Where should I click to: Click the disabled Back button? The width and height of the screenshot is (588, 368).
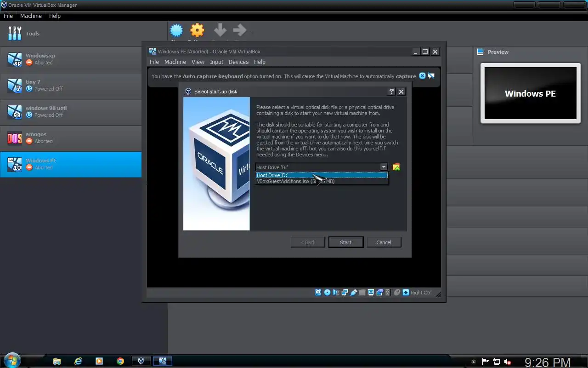(x=308, y=242)
